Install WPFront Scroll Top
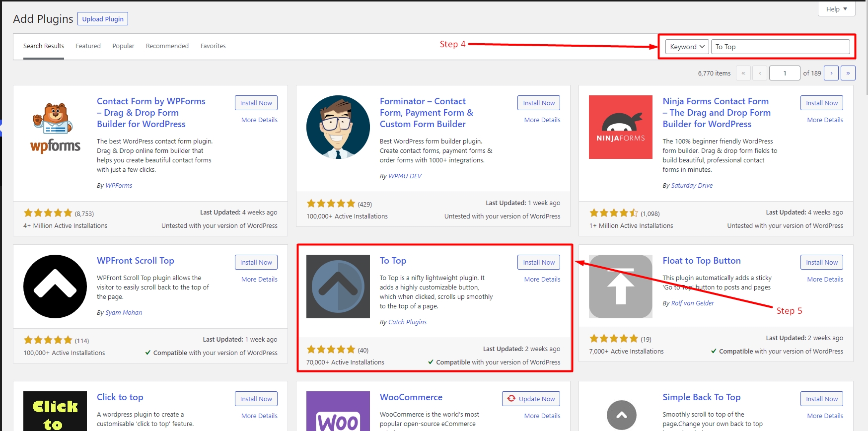The width and height of the screenshot is (868, 431). pos(256,262)
